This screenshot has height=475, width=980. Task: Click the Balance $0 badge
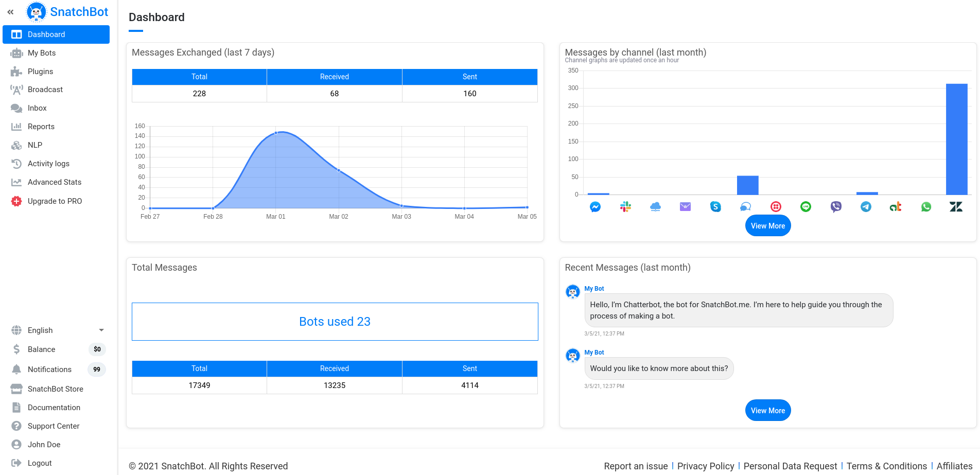pos(97,349)
